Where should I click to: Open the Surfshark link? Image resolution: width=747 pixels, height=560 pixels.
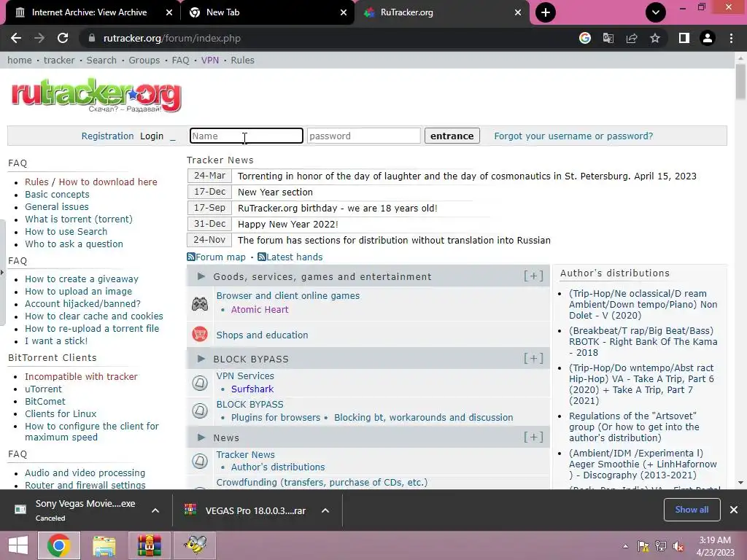pos(252,389)
